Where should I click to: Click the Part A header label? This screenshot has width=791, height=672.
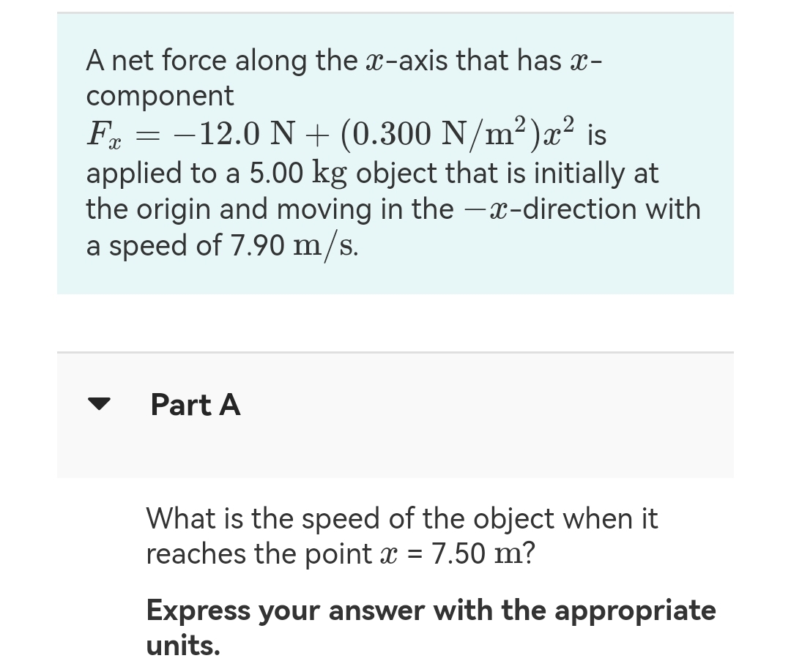click(x=195, y=405)
